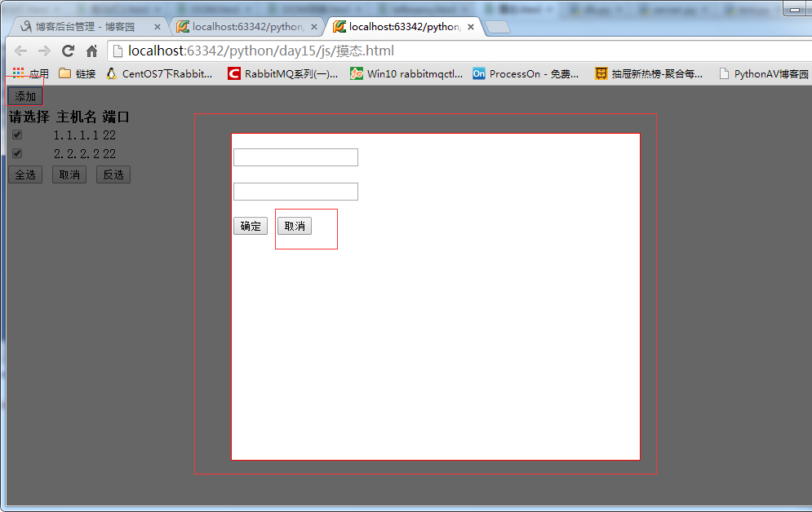The width and height of the screenshot is (812, 512).
Task: Click 取消 button under the host table
Action: pyautogui.click(x=69, y=174)
